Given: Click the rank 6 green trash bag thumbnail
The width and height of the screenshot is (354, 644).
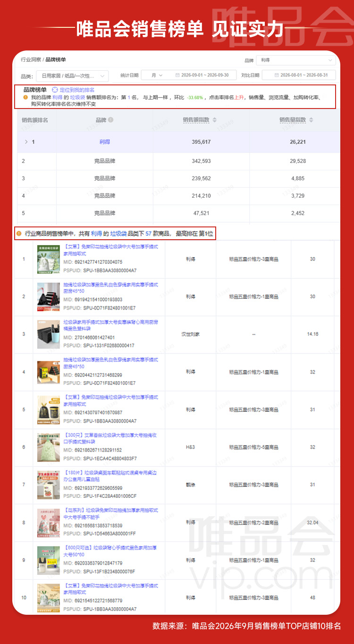Looking at the screenshot, I should pyautogui.click(x=48, y=447).
